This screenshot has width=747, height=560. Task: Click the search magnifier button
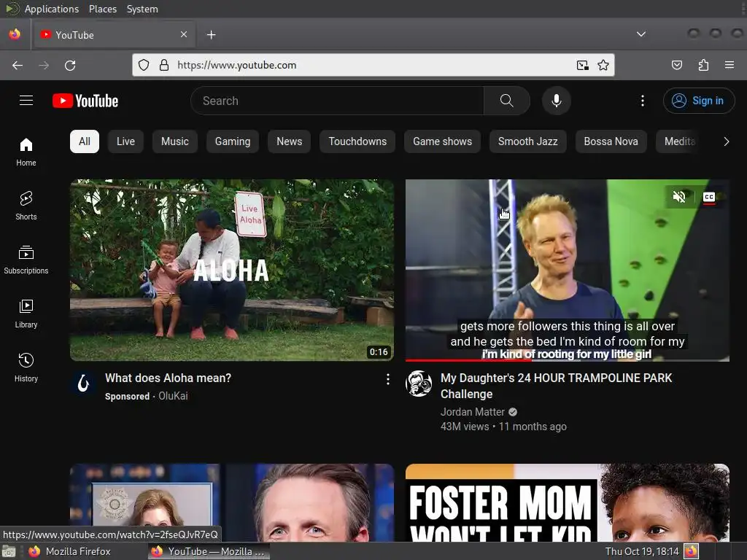pyautogui.click(x=506, y=101)
